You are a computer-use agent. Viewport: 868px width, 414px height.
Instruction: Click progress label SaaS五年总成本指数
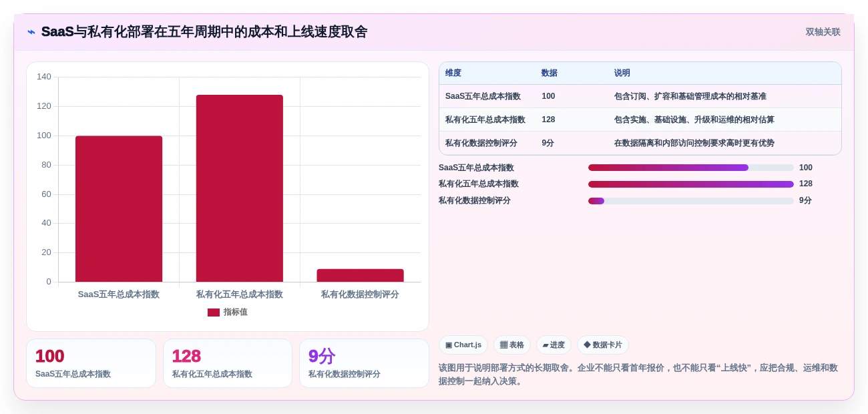(476, 168)
